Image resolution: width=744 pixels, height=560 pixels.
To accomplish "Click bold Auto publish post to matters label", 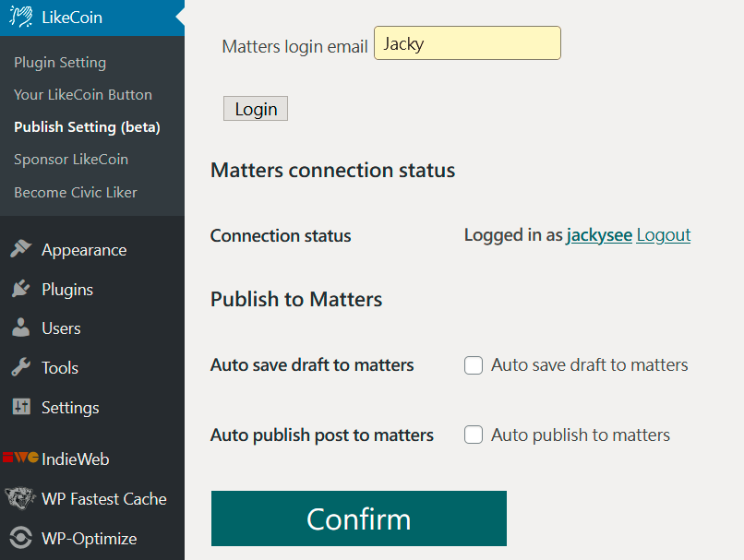I will pos(322,435).
